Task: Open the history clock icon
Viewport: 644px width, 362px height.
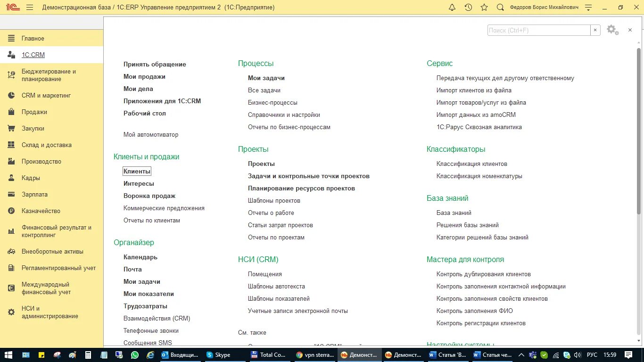Action: tap(468, 8)
